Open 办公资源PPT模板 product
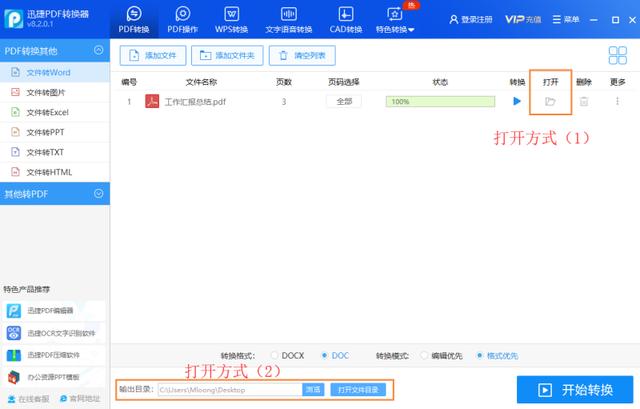 (x=53, y=377)
